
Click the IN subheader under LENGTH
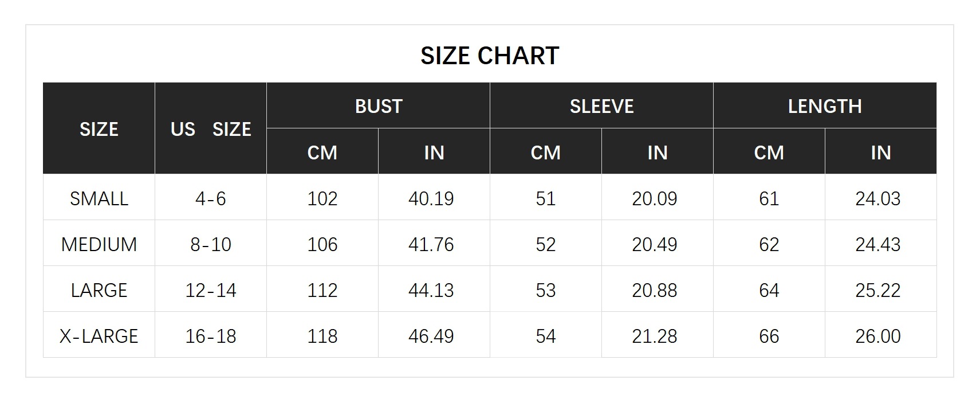880,152
